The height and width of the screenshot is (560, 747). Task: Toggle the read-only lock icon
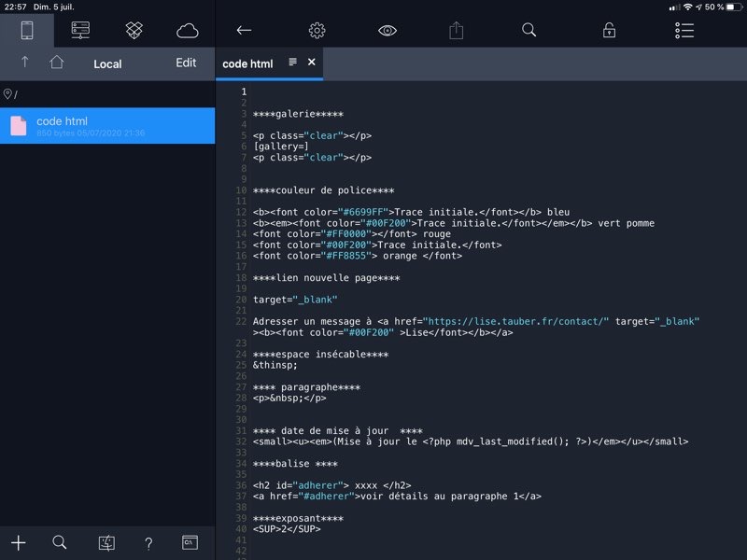tap(609, 30)
